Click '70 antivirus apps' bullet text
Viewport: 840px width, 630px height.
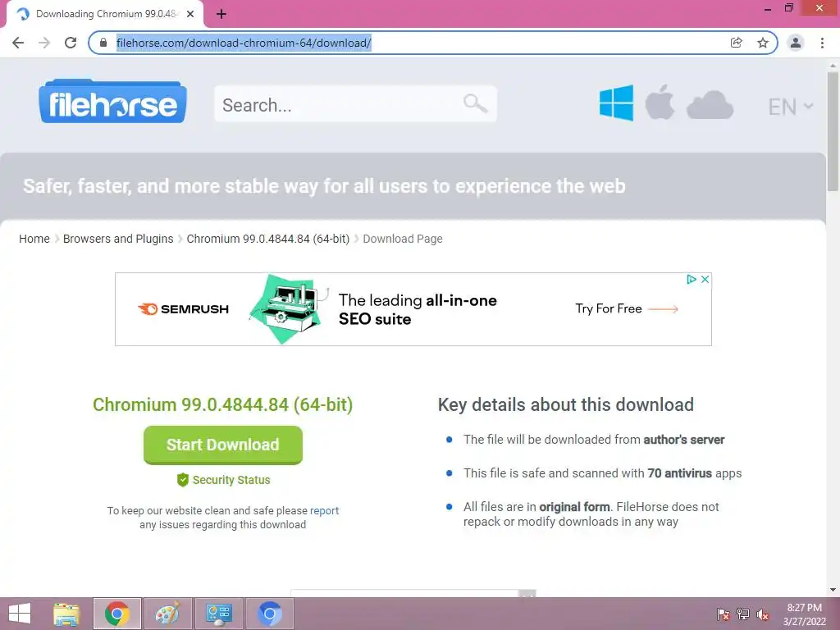coord(694,473)
